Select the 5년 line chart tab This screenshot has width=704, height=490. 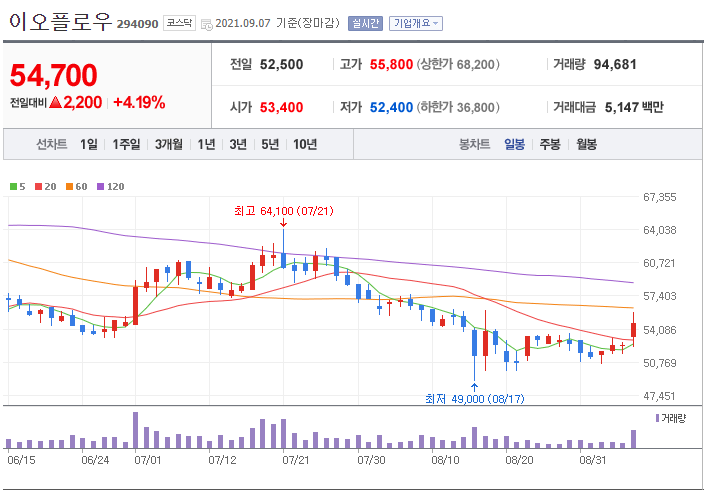[270, 144]
